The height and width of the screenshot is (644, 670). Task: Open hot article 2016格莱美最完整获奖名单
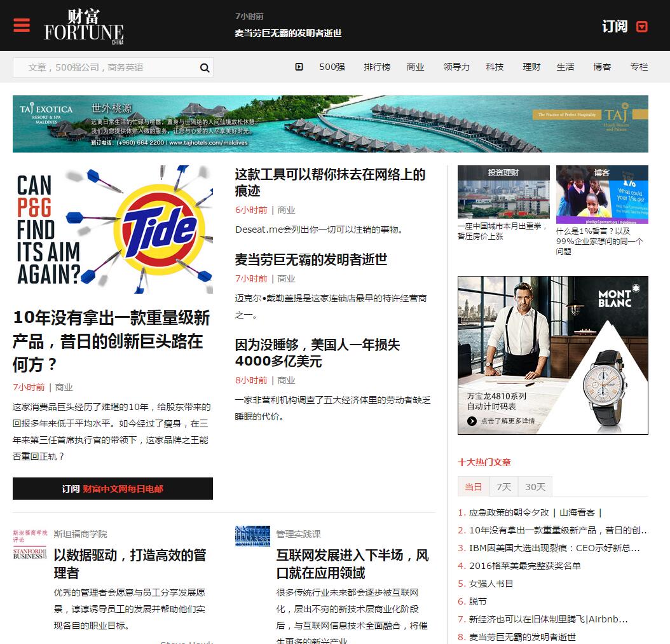[x=524, y=566]
